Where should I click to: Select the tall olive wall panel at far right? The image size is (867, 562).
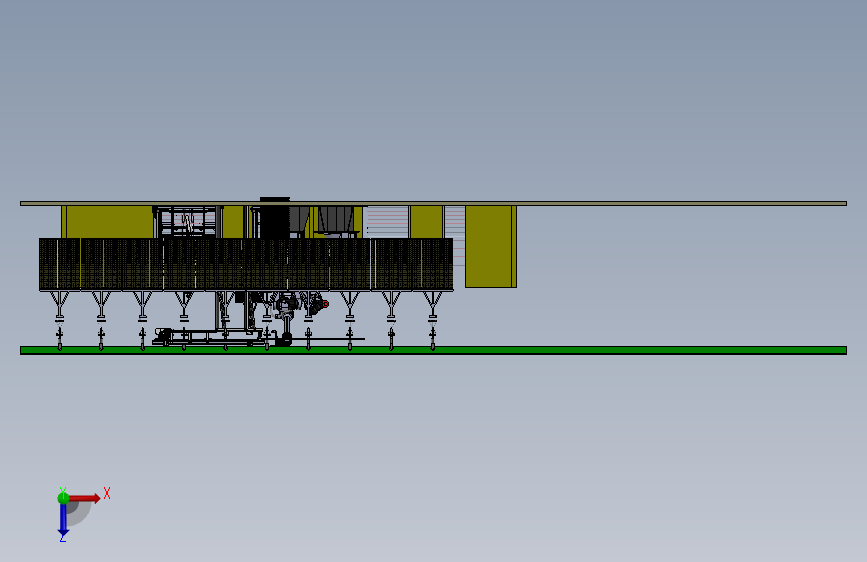[491, 247]
